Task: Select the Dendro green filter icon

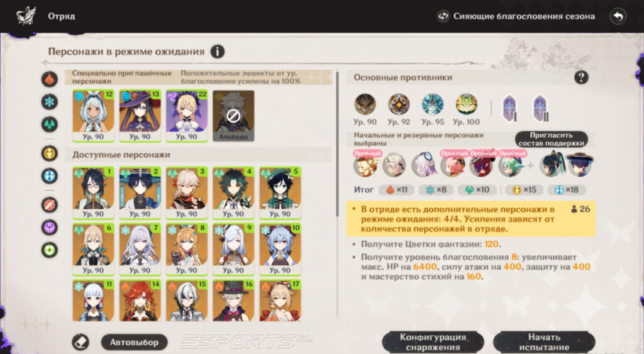Action: (49, 250)
